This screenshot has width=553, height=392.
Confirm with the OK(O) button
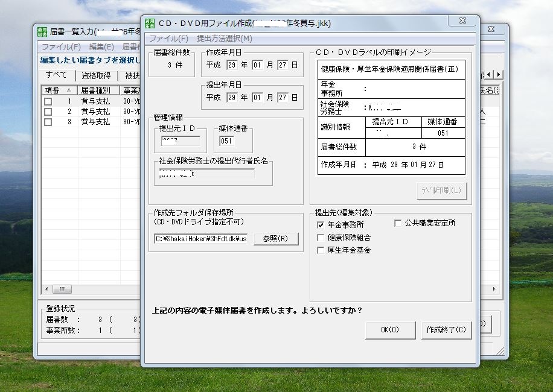pyautogui.click(x=390, y=330)
